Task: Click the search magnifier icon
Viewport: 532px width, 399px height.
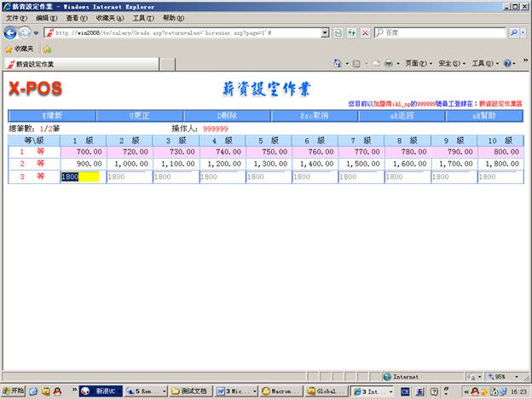Action: 514,32
